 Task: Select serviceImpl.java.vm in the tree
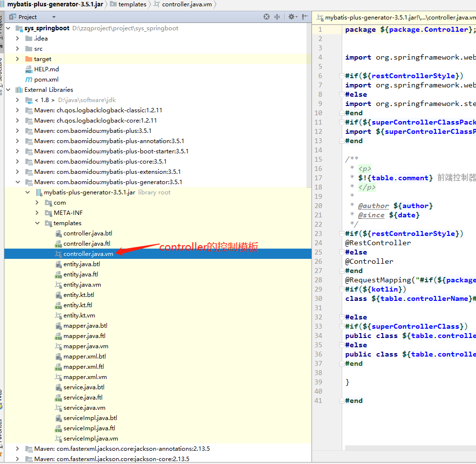pos(90,439)
